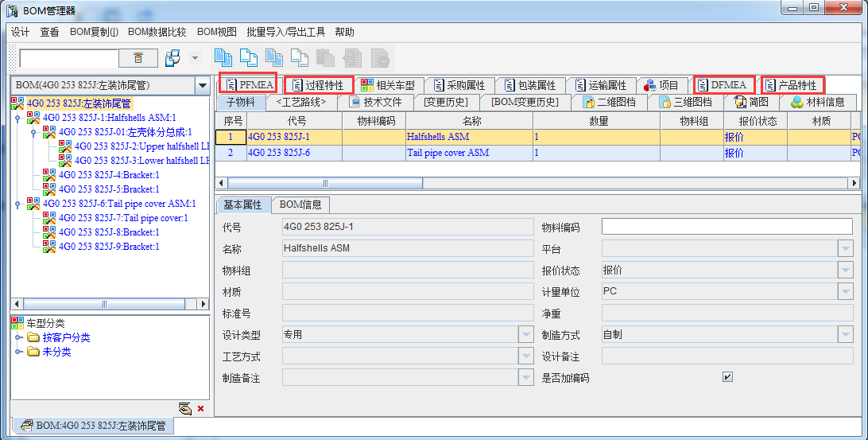
Task: Switch to the 运输属性 tab
Action: coord(601,85)
